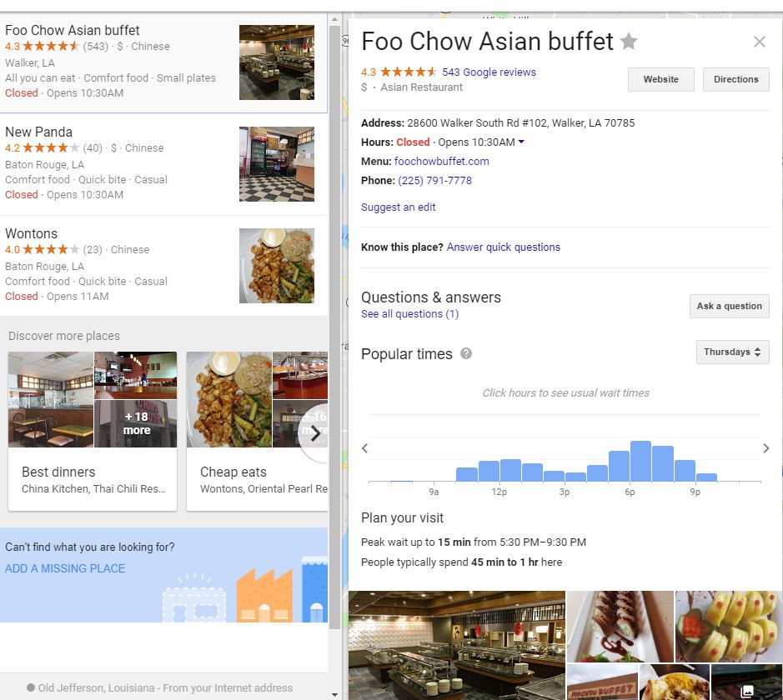This screenshot has height=700, width=783.
Task: Show next day in popular times chart
Action: (x=766, y=448)
